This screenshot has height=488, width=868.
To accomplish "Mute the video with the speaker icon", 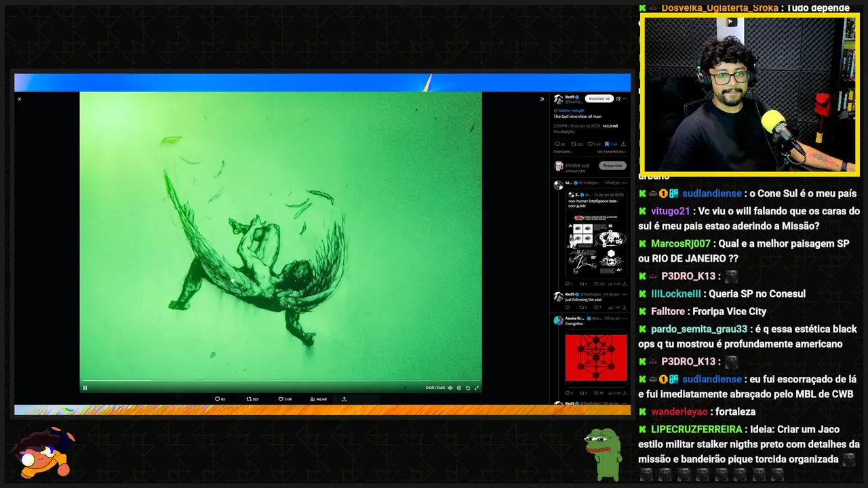I will tap(450, 388).
